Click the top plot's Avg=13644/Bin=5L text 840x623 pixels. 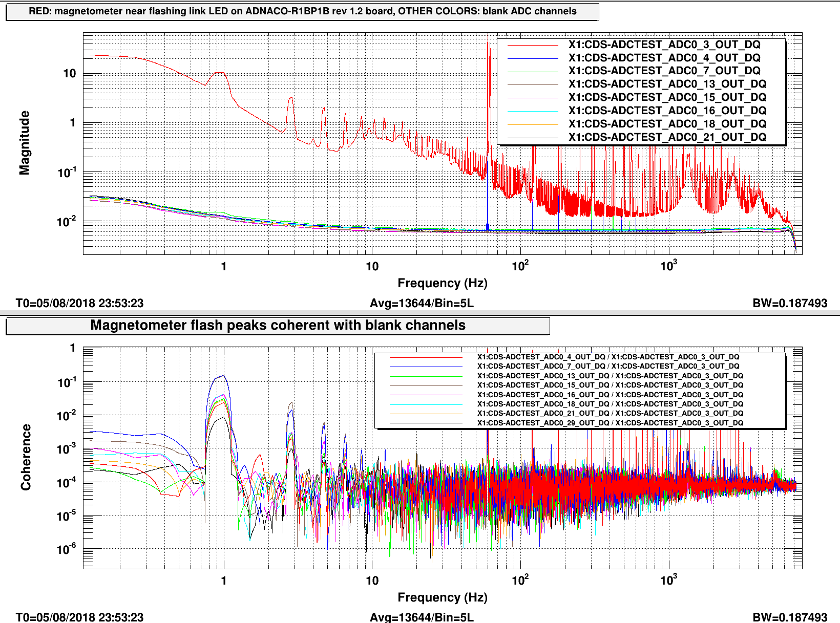pyautogui.click(x=422, y=303)
